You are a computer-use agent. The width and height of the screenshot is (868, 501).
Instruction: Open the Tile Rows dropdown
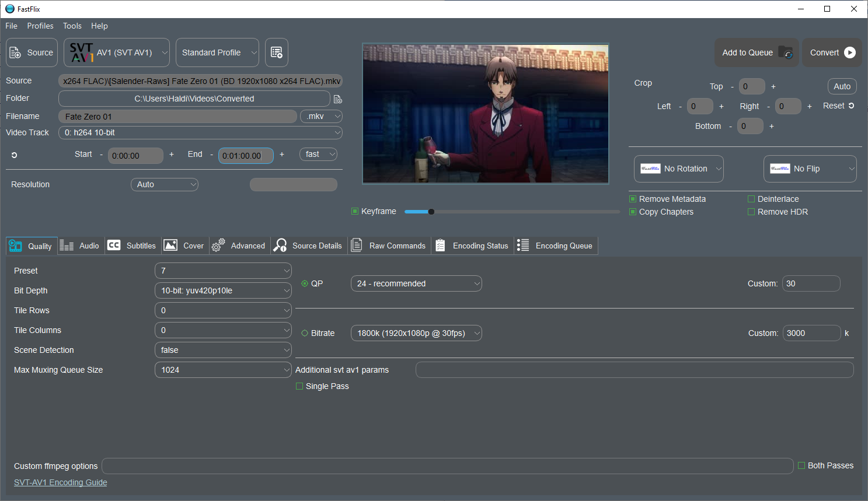(x=223, y=310)
